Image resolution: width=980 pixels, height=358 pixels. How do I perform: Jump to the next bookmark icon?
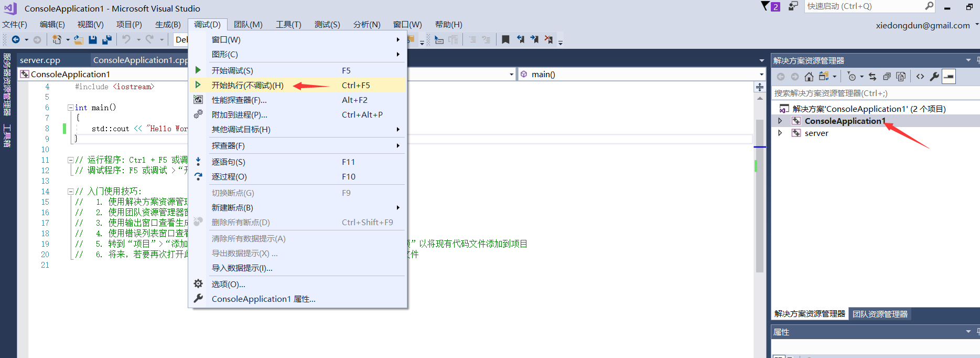[x=534, y=39]
